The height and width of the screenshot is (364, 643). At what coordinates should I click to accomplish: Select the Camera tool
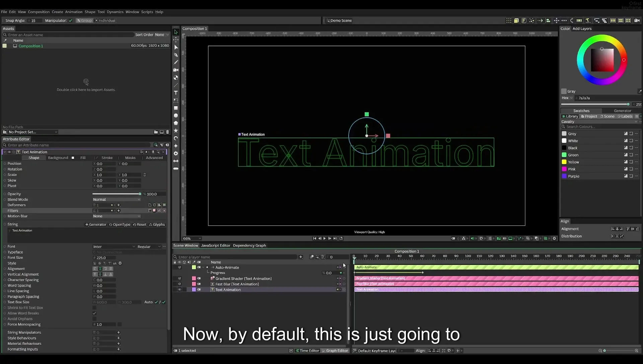pos(176,70)
